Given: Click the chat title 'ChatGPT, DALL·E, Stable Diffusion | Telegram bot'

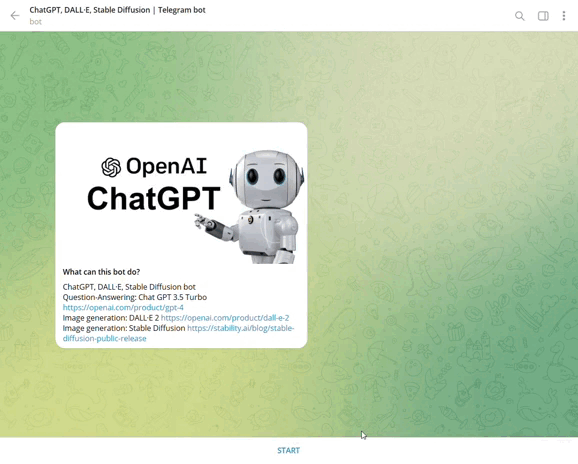Looking at the screenshot, I should pos(117,10).
